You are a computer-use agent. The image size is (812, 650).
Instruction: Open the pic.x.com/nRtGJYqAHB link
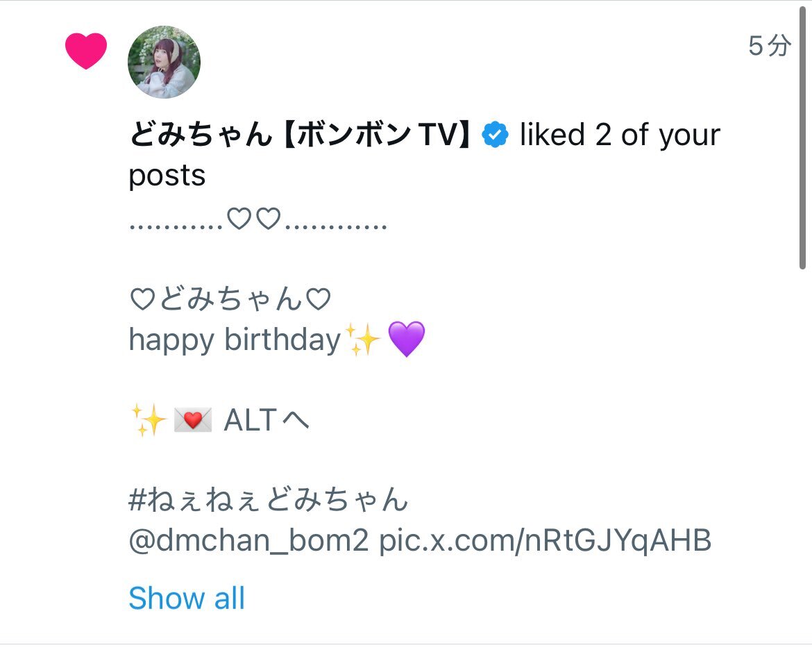545,540
